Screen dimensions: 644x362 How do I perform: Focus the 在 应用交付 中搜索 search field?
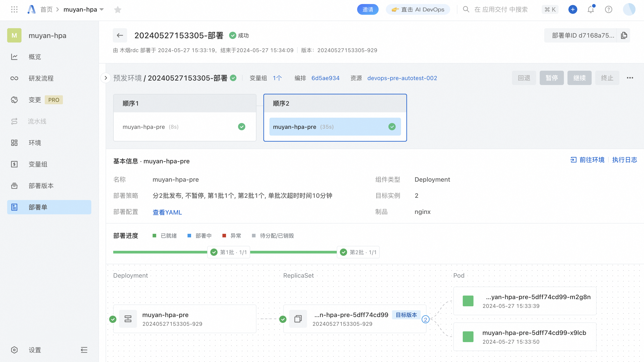(x=501, y=9)
